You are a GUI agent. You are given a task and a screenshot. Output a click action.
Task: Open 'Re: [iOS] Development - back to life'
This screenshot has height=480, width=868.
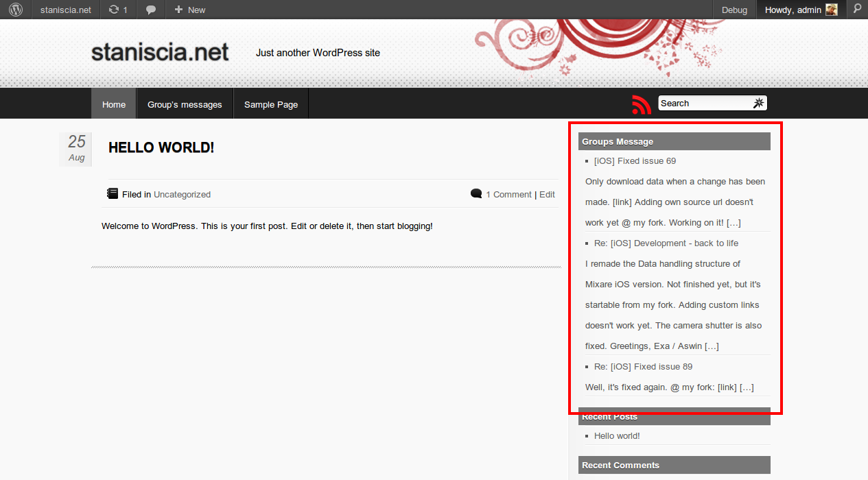point(666,243)
